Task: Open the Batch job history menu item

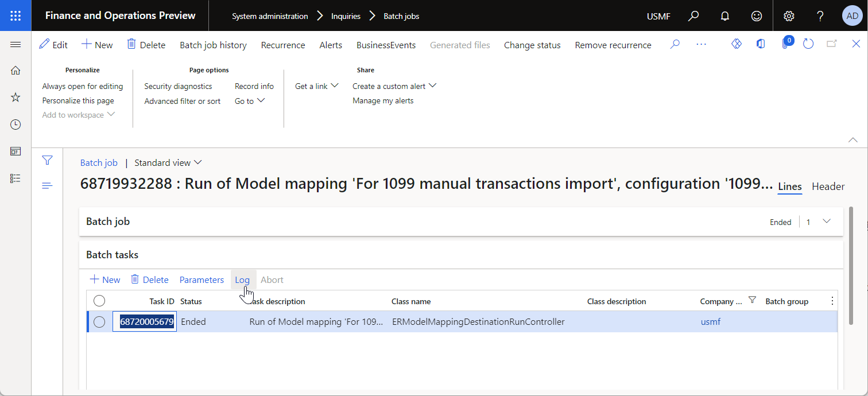Action: click(x=213, y=44)
